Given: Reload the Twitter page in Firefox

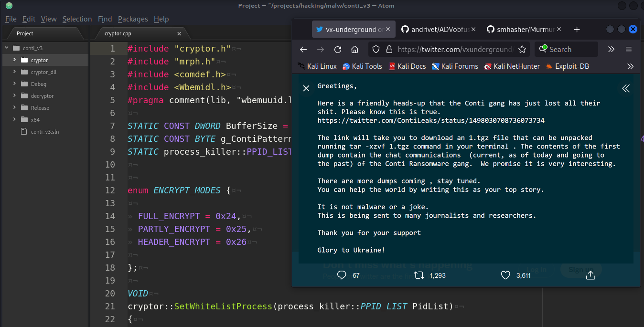Looking at the screenshot, I should pyautogui.click(x=338, y=49).
